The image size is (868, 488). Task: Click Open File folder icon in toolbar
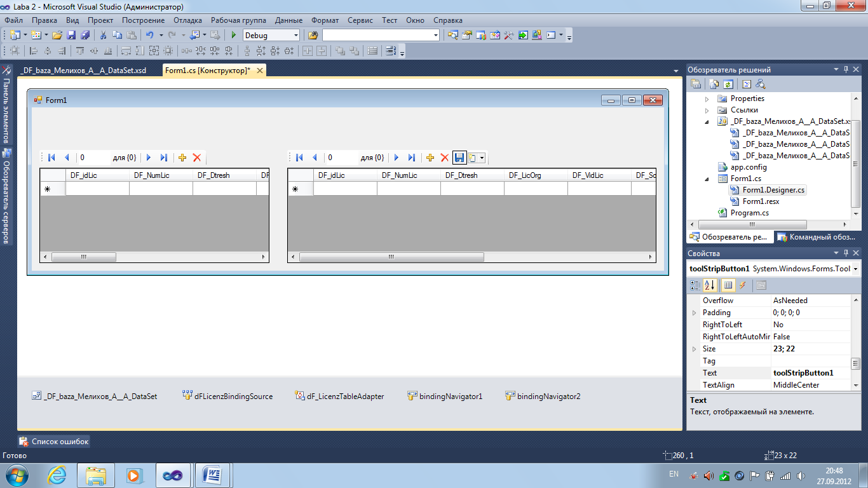point(57,36)
